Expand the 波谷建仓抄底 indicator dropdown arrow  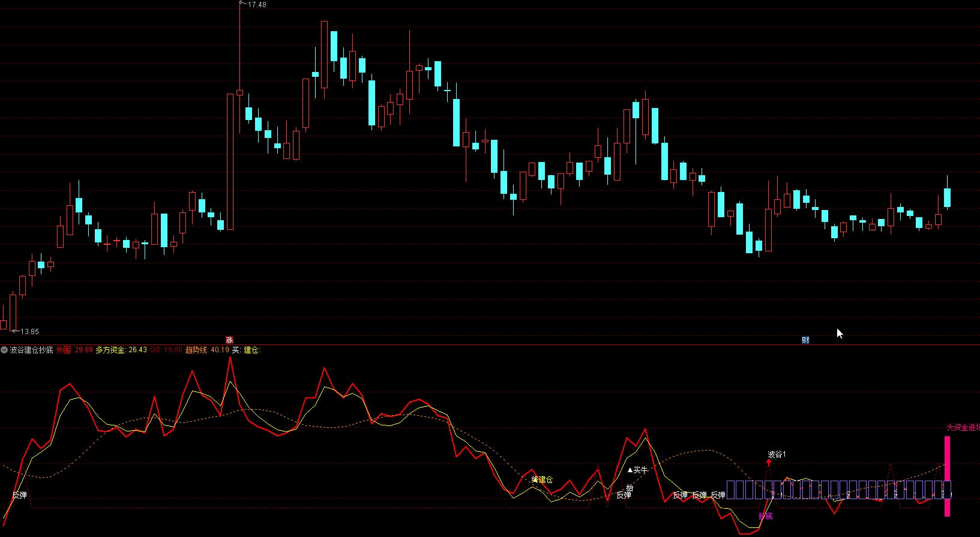point(5,350)
